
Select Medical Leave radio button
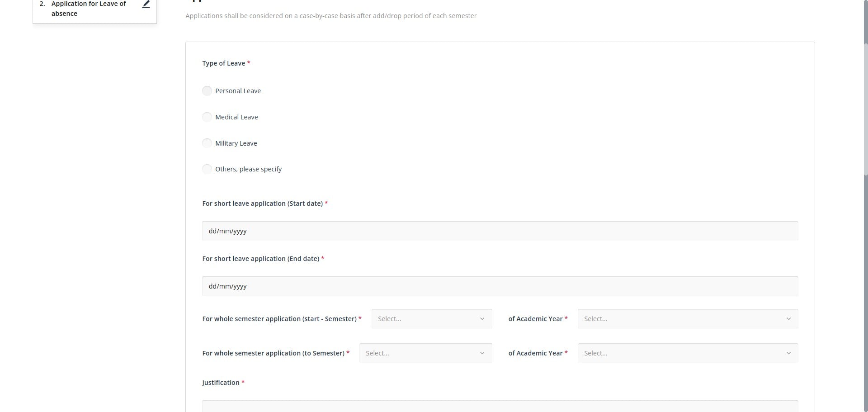(x=207, y=117)
